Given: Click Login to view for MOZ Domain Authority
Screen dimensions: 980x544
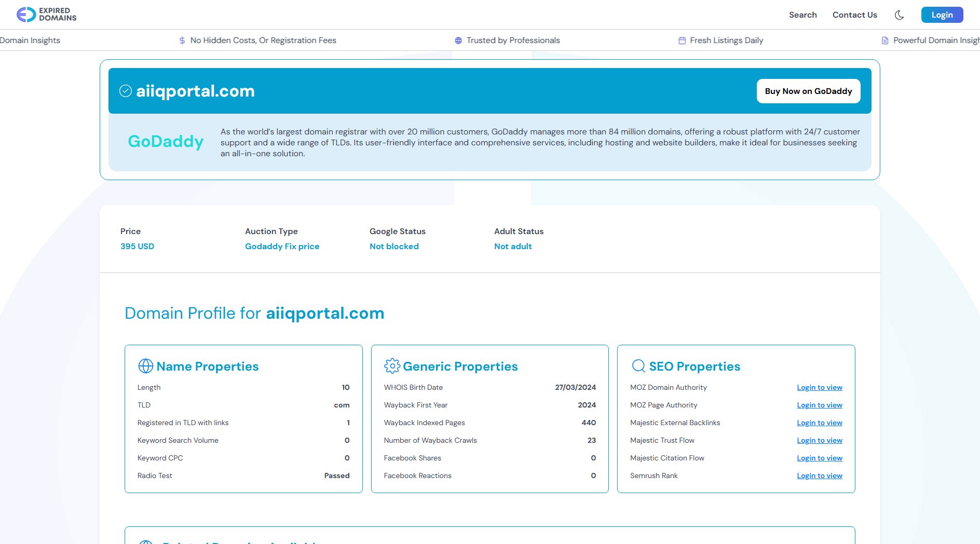Looking at the screenshot, I should coord(819,388).
